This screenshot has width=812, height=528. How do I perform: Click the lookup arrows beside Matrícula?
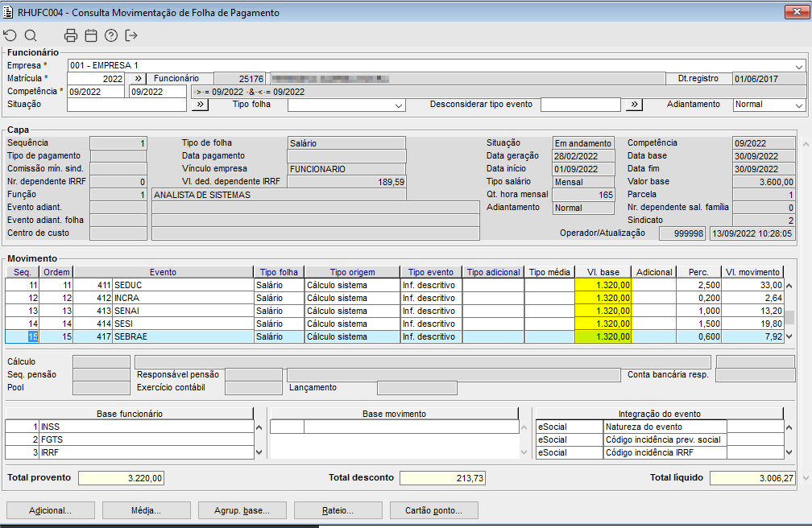(137, 79)
